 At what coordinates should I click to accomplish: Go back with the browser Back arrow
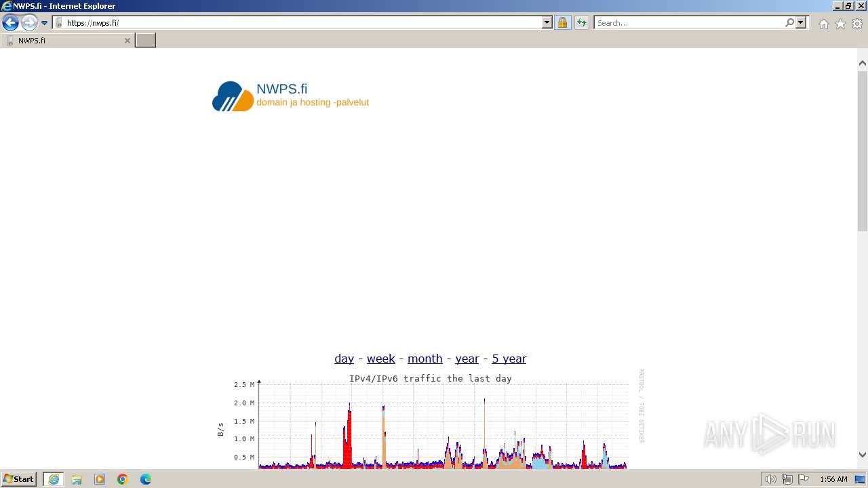coord(10,22)
